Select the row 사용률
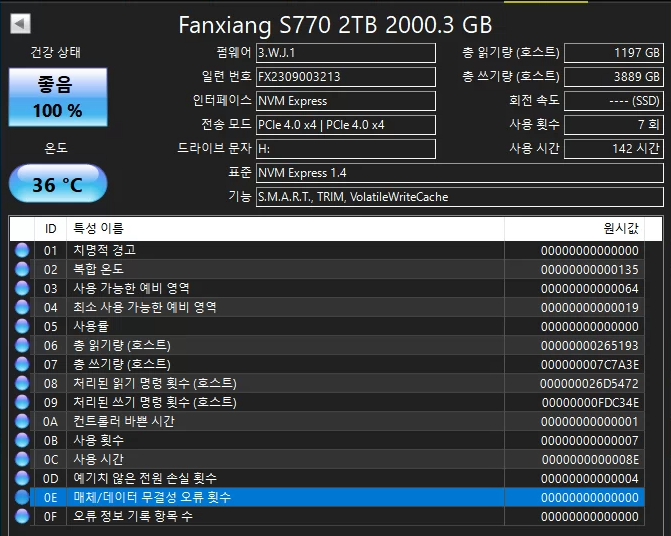The height and width of the screenshot is (536, 671). click(x=327, y=326)
